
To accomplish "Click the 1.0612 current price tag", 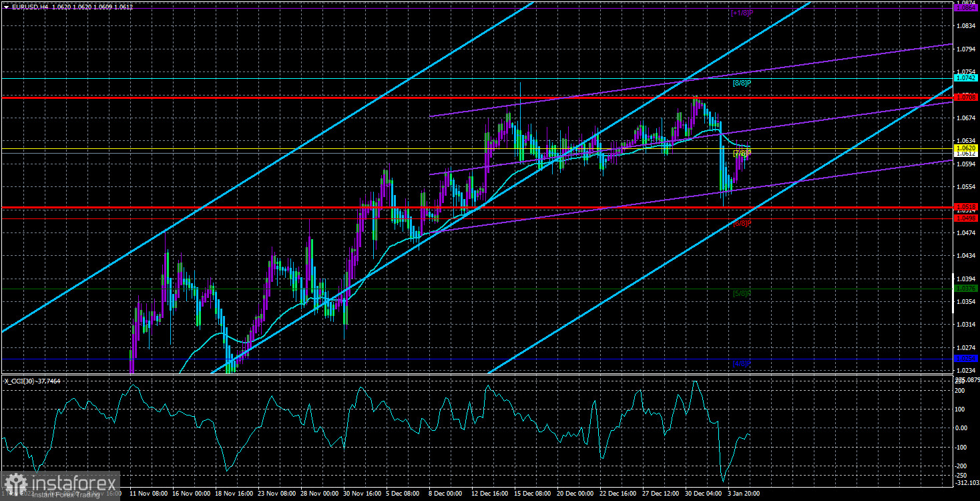I will point(966,154).
